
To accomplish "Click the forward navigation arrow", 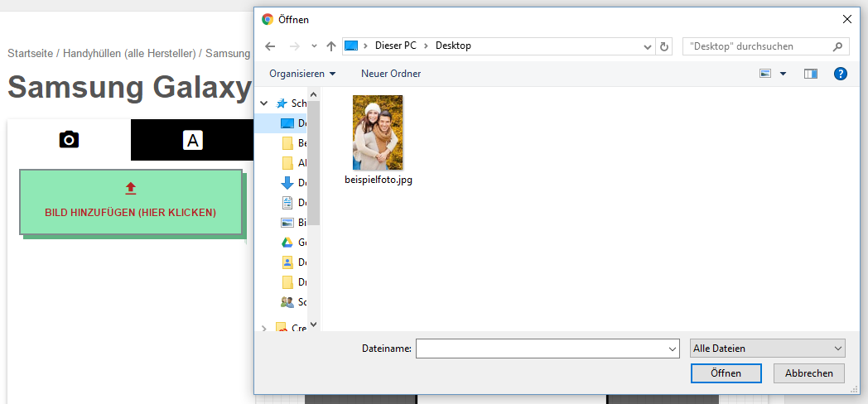I will pyautogui.click(x=294, y=46).
